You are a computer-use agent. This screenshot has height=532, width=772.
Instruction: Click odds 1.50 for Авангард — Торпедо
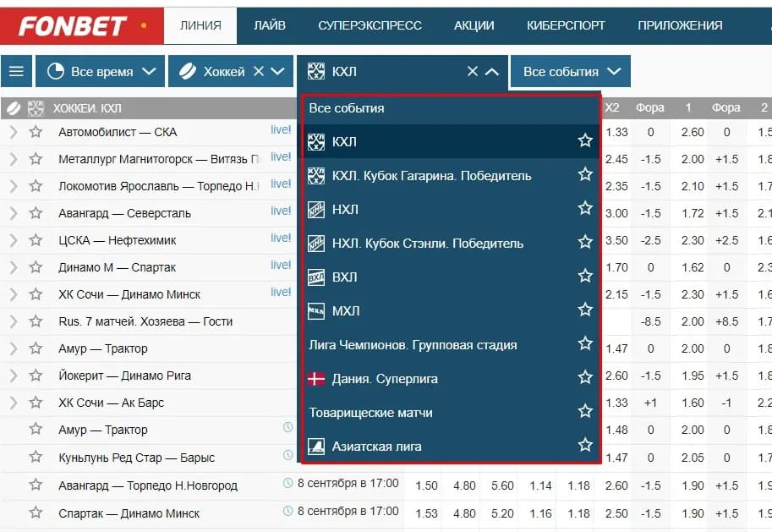(x=426, y=485)
